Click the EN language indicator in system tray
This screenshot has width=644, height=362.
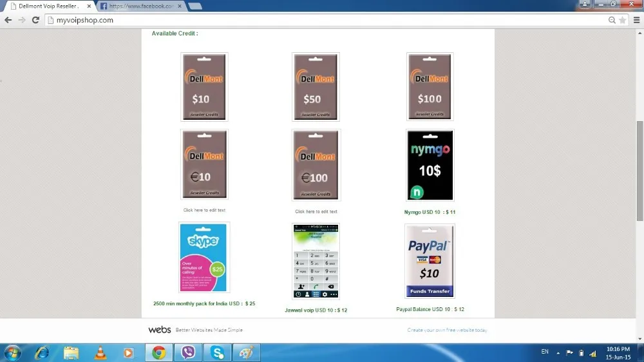[x=545, y=352]
